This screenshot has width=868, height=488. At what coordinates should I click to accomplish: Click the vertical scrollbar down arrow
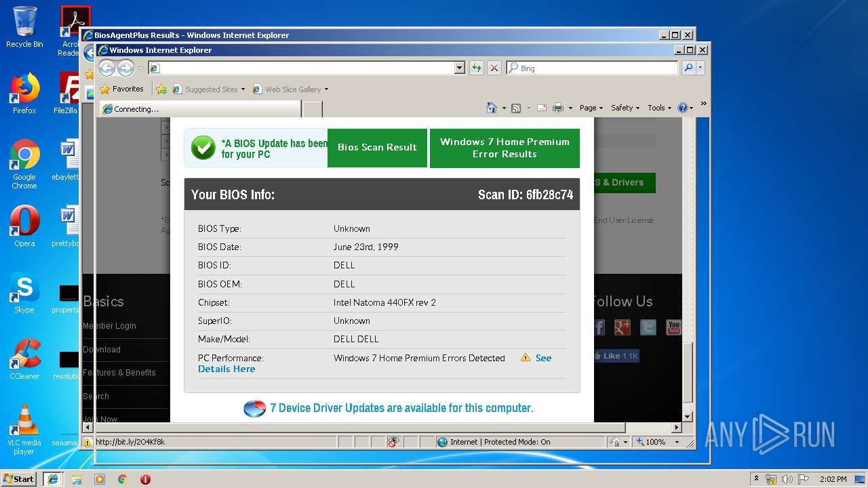click(x=687, y=417)
